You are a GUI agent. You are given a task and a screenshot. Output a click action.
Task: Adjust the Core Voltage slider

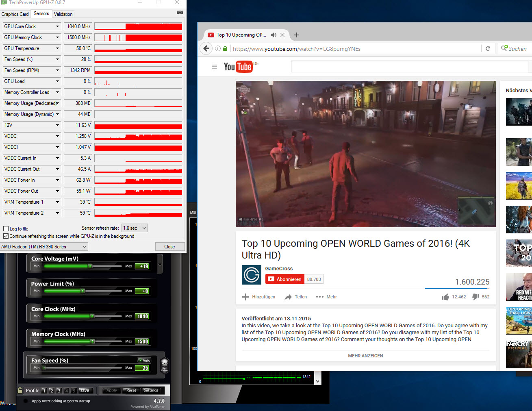83,266
